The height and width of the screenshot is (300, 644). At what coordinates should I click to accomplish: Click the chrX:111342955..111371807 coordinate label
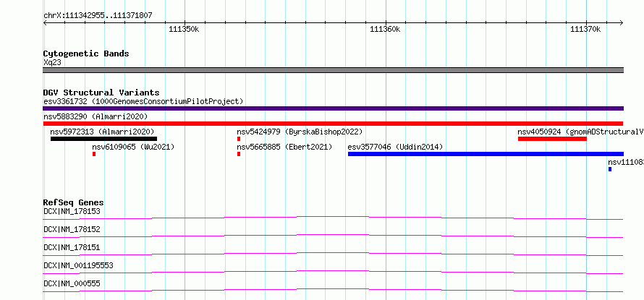pos(98,16)
